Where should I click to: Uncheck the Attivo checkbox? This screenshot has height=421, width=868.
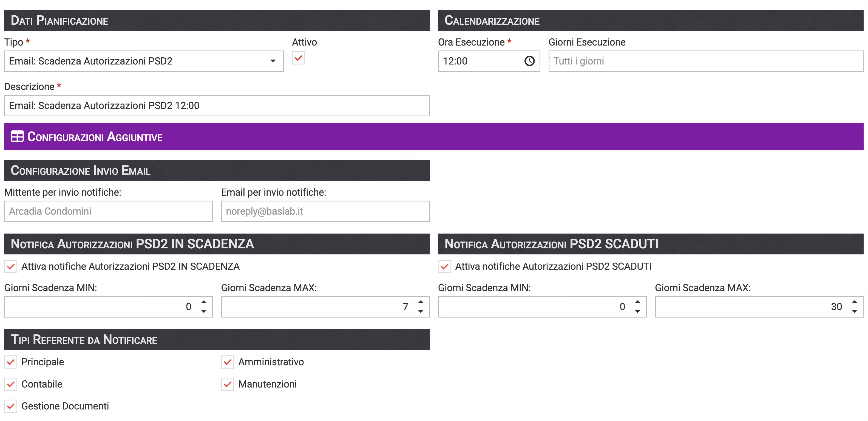click(298, 58)
